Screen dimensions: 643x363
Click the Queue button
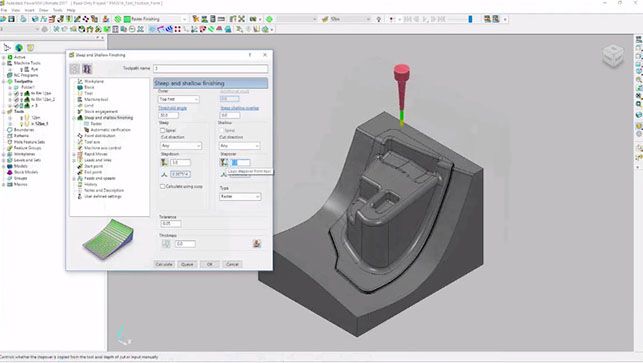187,264
